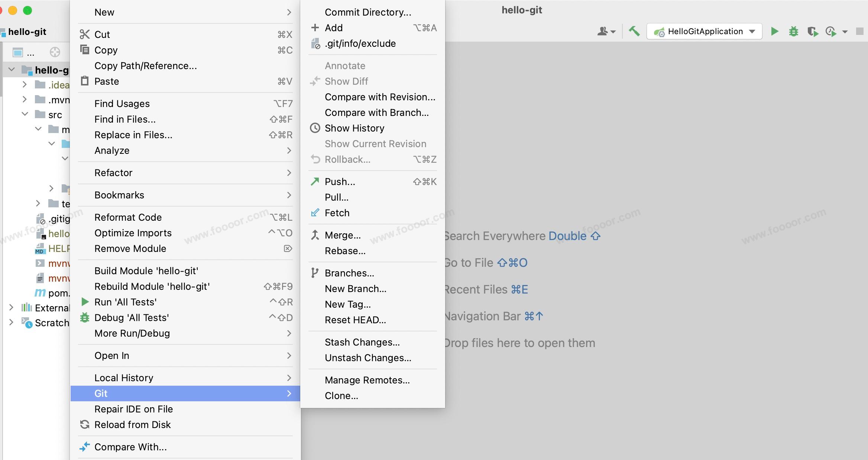Viewport: 868px width, 460px height.
Task: Run with Coverage shield icon
Action: 812,32
